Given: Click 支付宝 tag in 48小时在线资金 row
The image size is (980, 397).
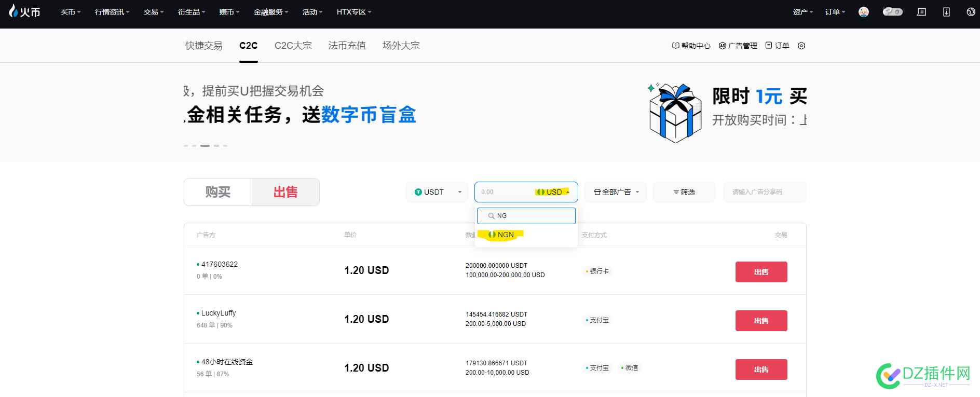Looking at the screenshot, I should (x=597, y=368).
